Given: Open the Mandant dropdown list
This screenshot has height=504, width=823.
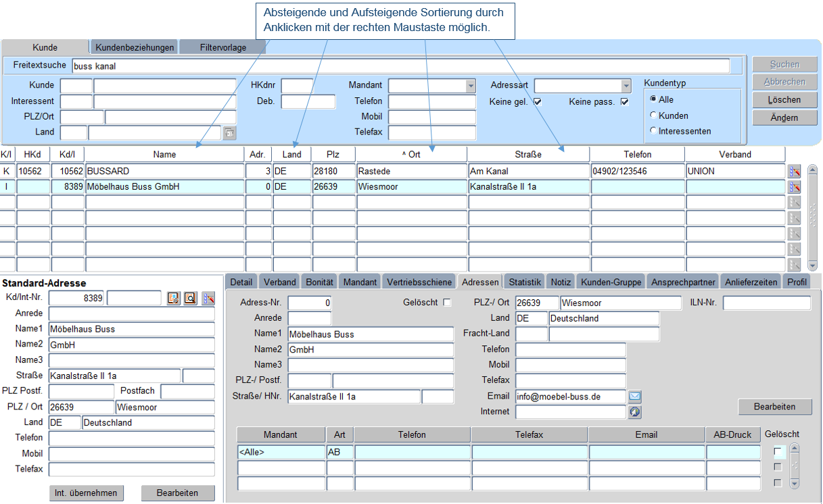Looking at the screenshot, I should click(x=471, y=86).
